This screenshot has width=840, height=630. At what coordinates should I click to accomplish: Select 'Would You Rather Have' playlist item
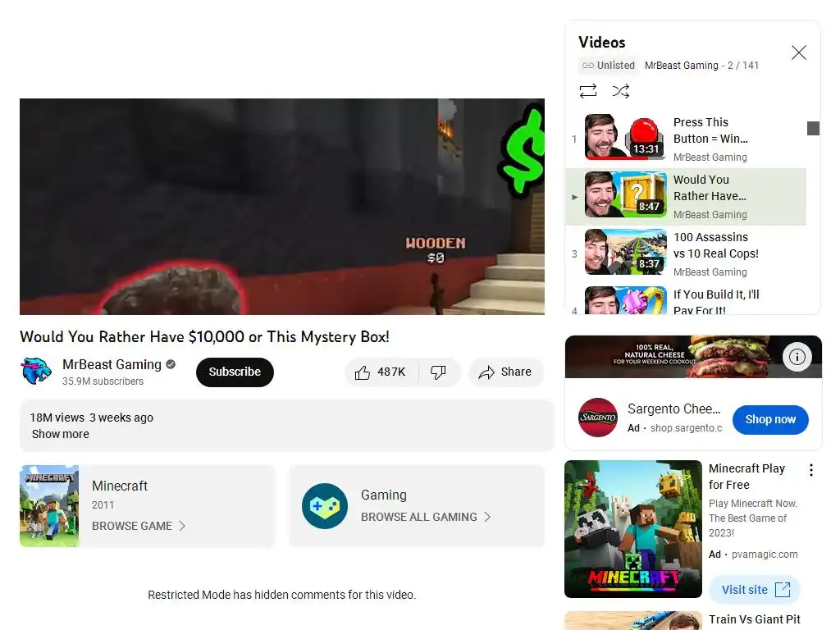point(686,197)
